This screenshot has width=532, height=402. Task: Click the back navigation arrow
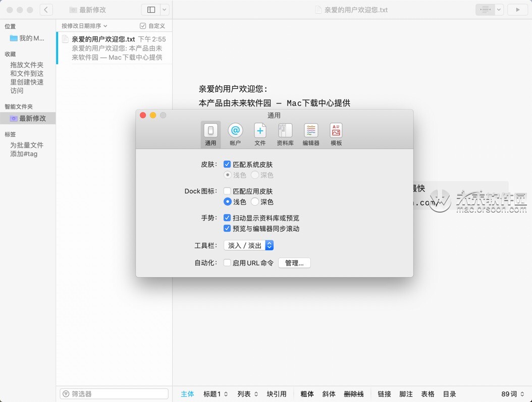46,9
